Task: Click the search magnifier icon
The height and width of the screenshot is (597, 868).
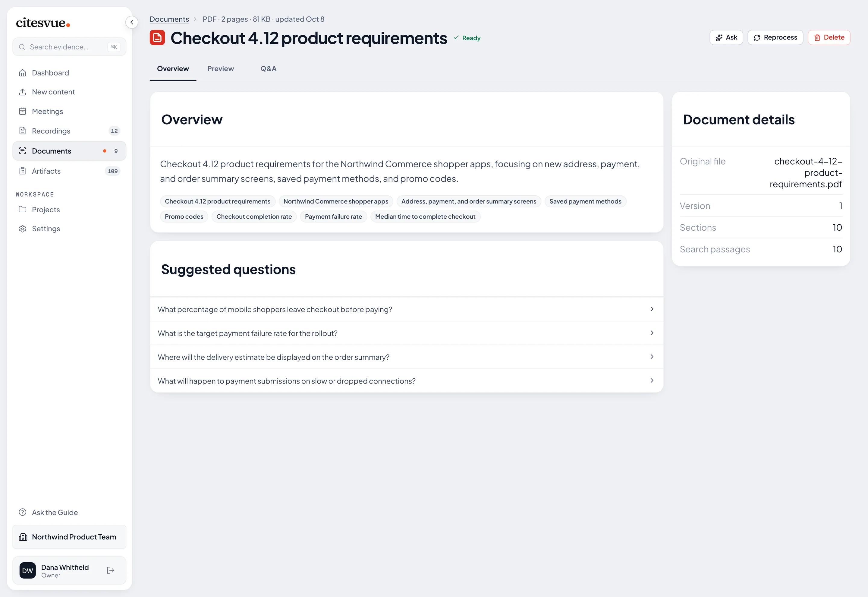Action: tap(22, 47)
